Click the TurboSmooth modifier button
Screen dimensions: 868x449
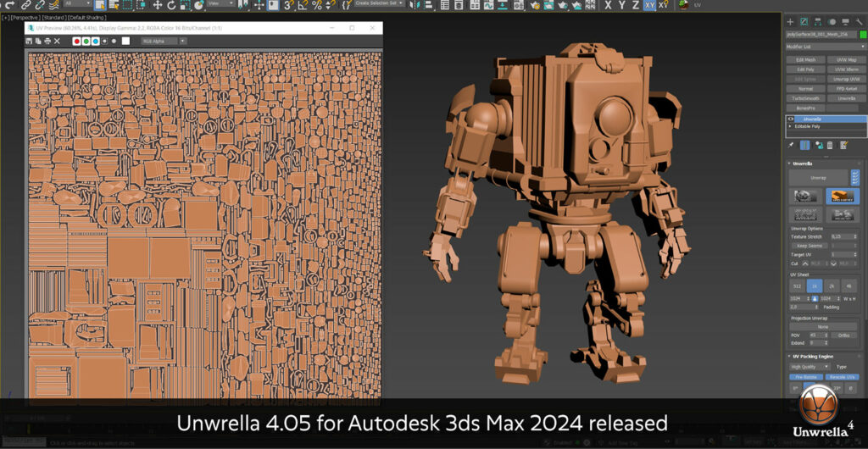click(806, 98)
